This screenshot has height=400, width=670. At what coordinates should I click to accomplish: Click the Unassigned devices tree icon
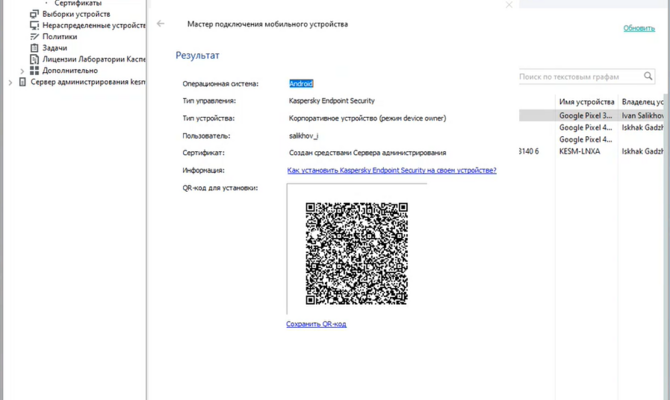point(34,25)
